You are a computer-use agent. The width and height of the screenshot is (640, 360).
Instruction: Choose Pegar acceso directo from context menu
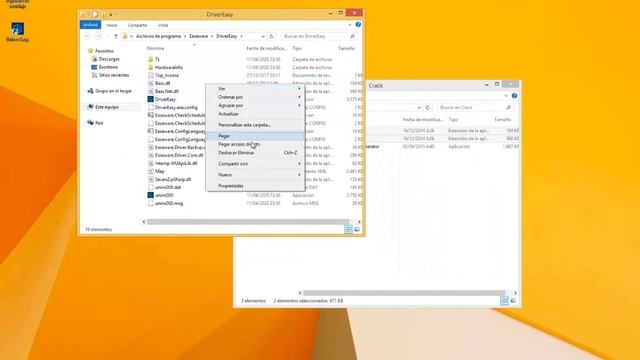tap(256, 144)
